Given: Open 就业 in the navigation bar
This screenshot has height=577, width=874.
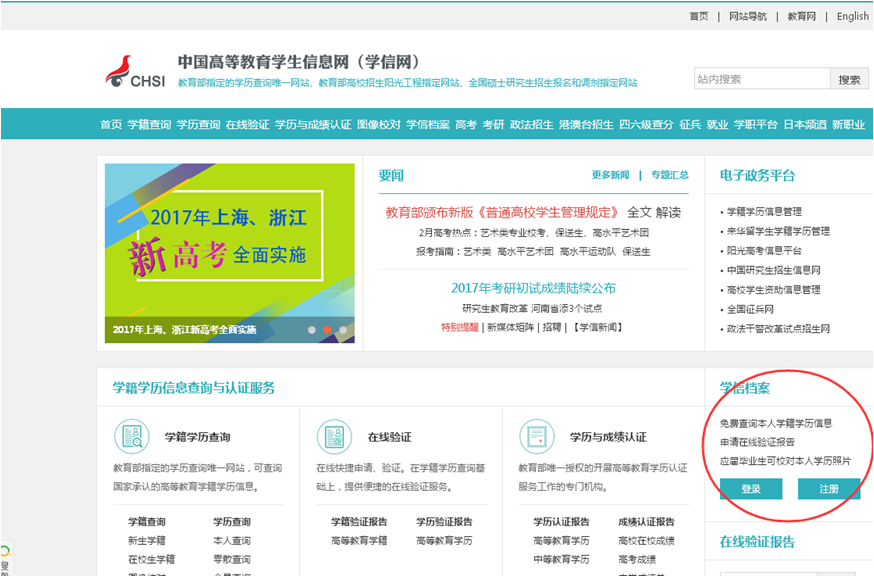Looking at the screenshot, I should tap(717, 124).
